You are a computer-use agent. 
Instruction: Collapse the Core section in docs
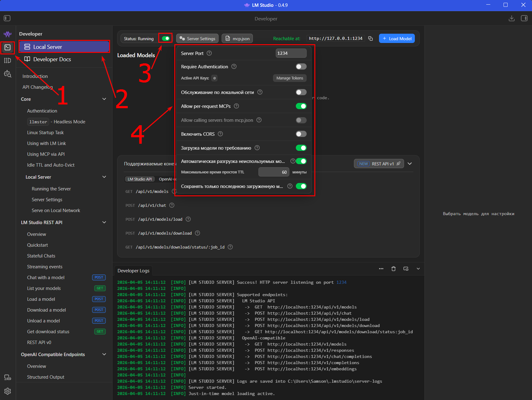click(104, 99)
